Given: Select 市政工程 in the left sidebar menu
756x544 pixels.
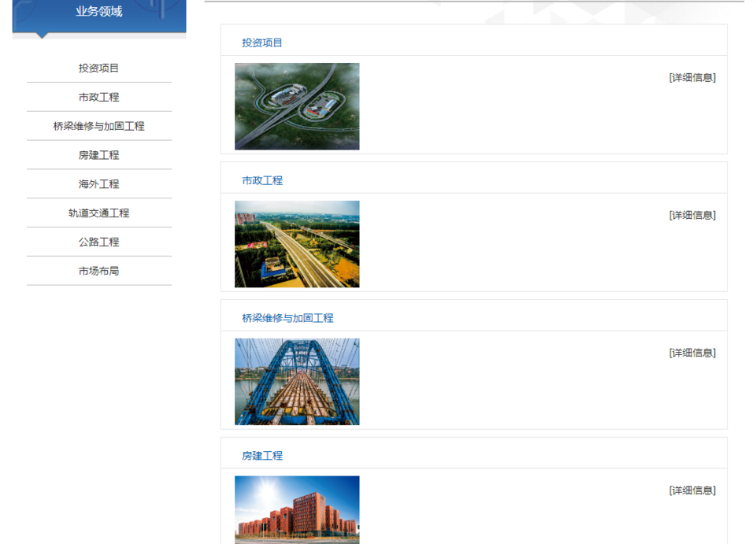Looking at the screenshot, I should tap(99, 97).
